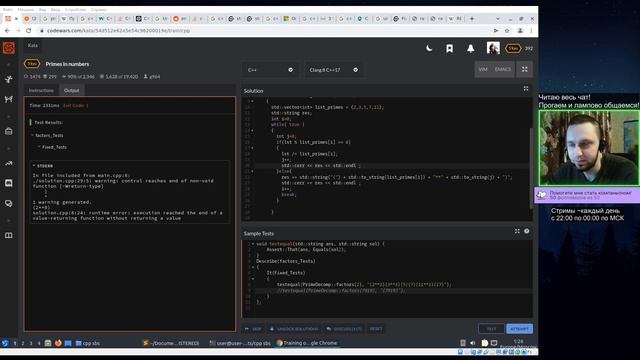
Task: Collapse the STDERR section
Action: click(43, 166)
